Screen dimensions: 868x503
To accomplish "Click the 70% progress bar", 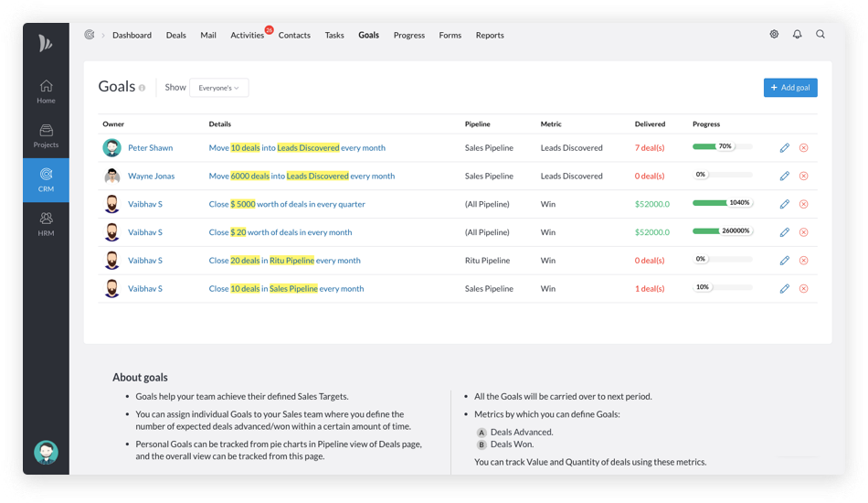I will coord(723,147).
